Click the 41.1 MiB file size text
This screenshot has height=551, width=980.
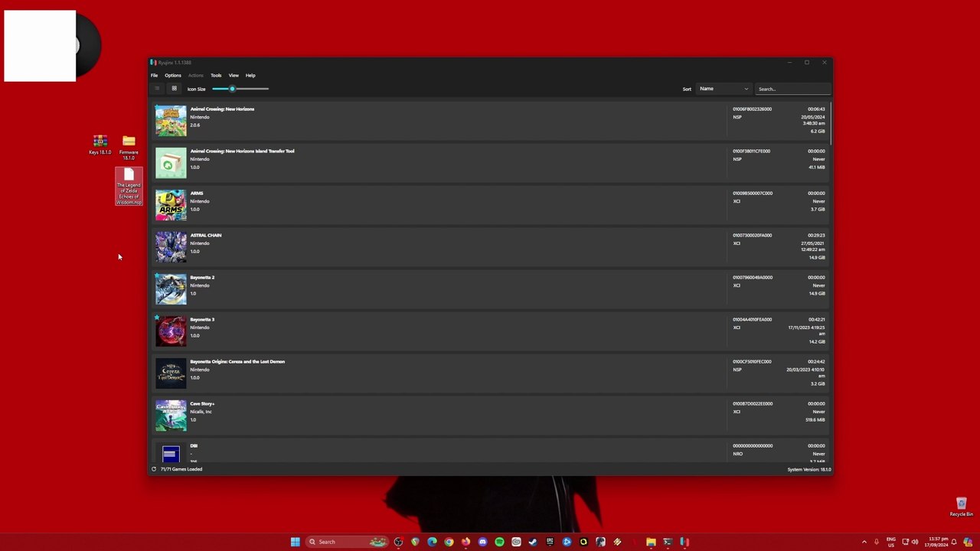coord(817,167)
